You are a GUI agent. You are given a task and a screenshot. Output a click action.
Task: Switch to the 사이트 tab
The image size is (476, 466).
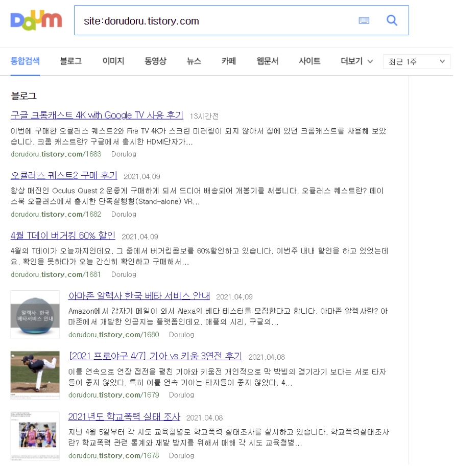point(310,61)
